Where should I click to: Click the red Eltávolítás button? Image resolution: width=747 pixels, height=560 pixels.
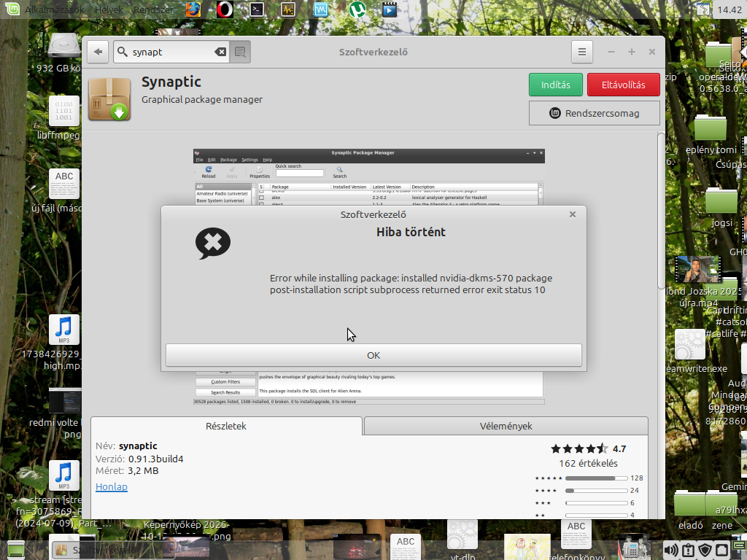coord(623,85)
